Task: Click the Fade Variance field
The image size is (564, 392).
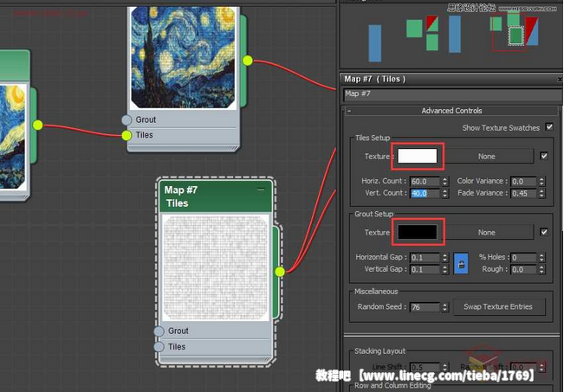Action: tap(523, 193)
